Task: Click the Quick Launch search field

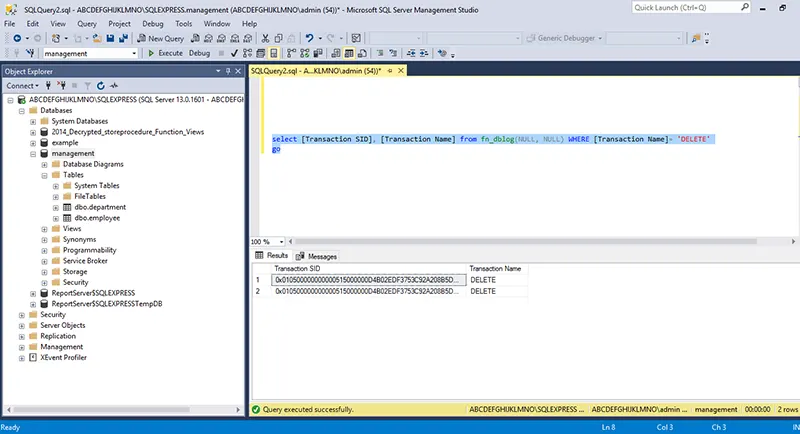Action: point(686,8)
